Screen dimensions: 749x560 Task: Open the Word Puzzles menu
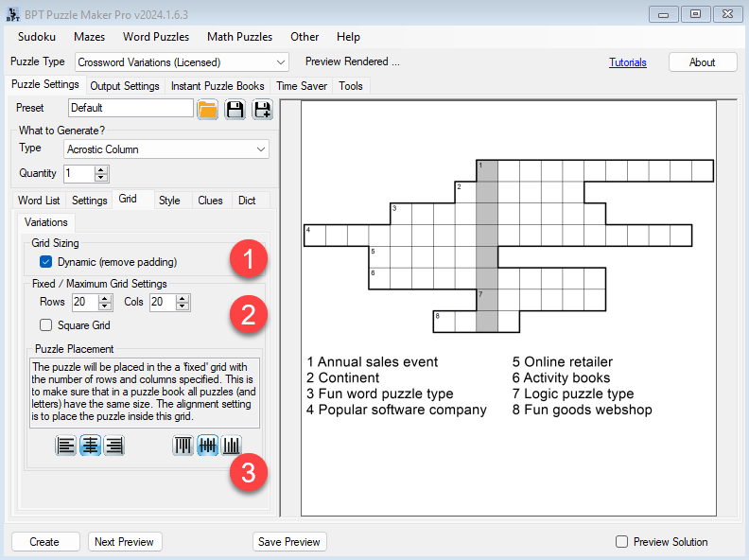(x=155, y=37)
